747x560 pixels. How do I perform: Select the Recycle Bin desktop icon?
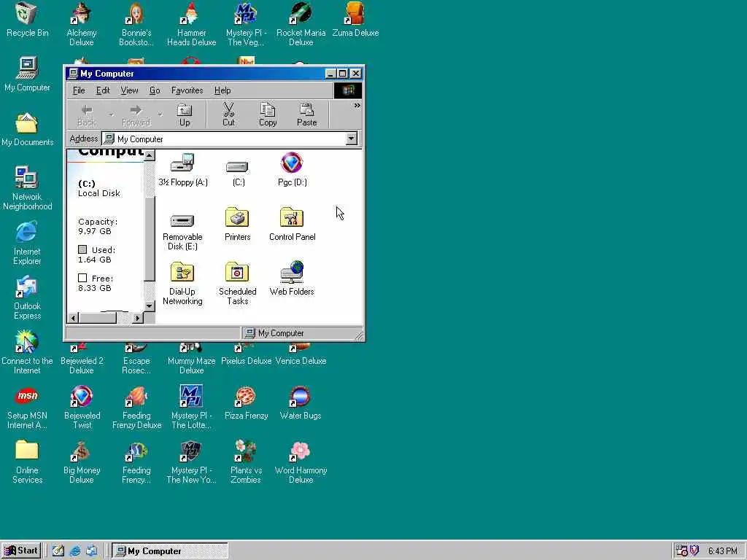[x=27, y=20]
